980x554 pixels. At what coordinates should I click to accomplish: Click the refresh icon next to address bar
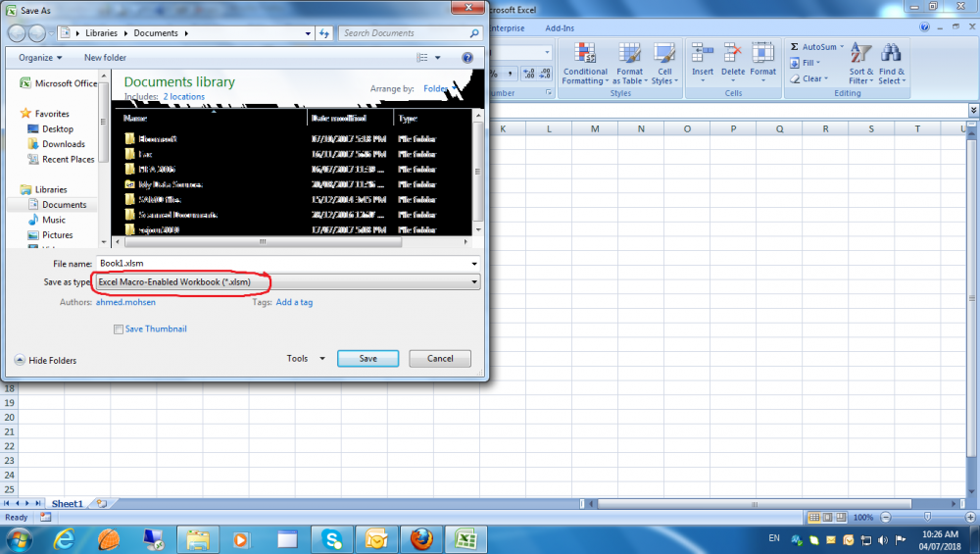324,33
